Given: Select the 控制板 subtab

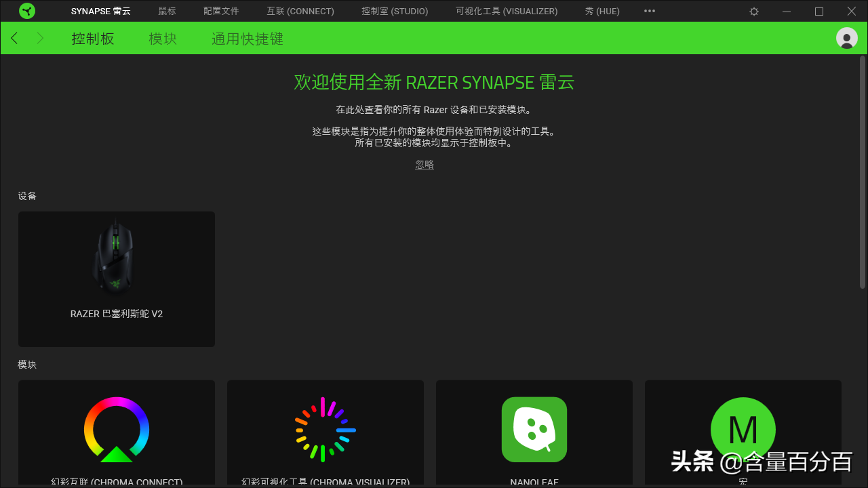Looking at the screenshot, I should coord(93,39).
